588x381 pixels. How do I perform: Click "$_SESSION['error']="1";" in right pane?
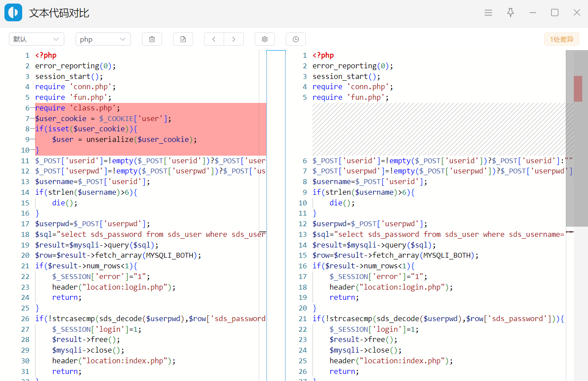[x=378, y=276]
